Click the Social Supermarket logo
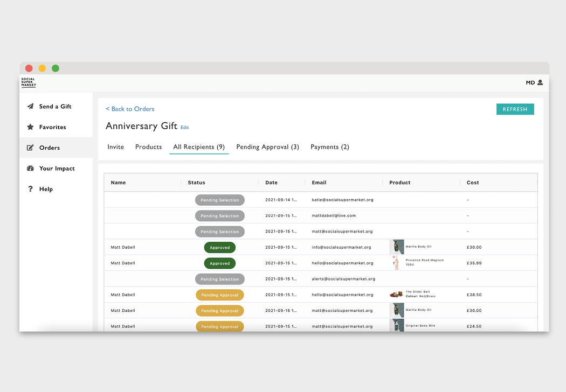The height and width of the screenshot is (392, 566). point(29,82)
